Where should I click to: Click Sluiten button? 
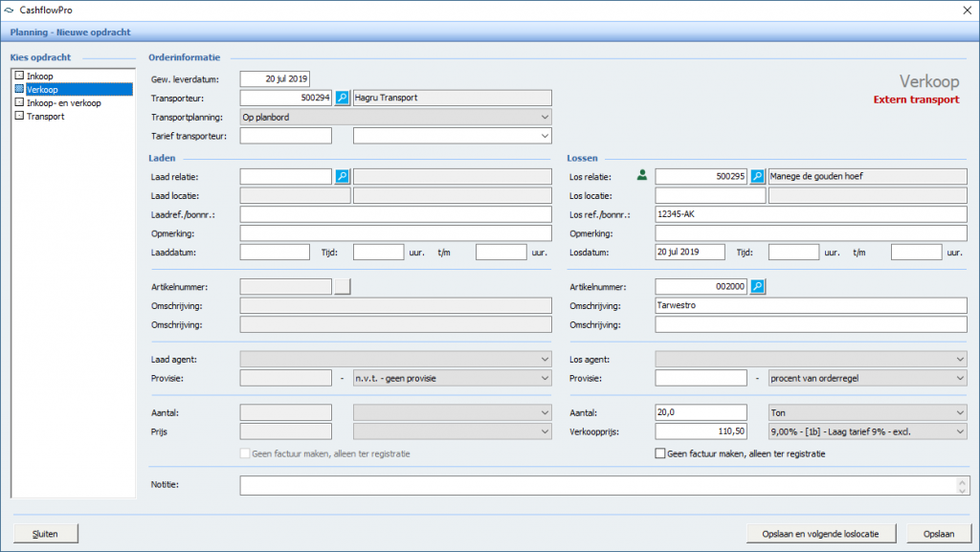46,534
